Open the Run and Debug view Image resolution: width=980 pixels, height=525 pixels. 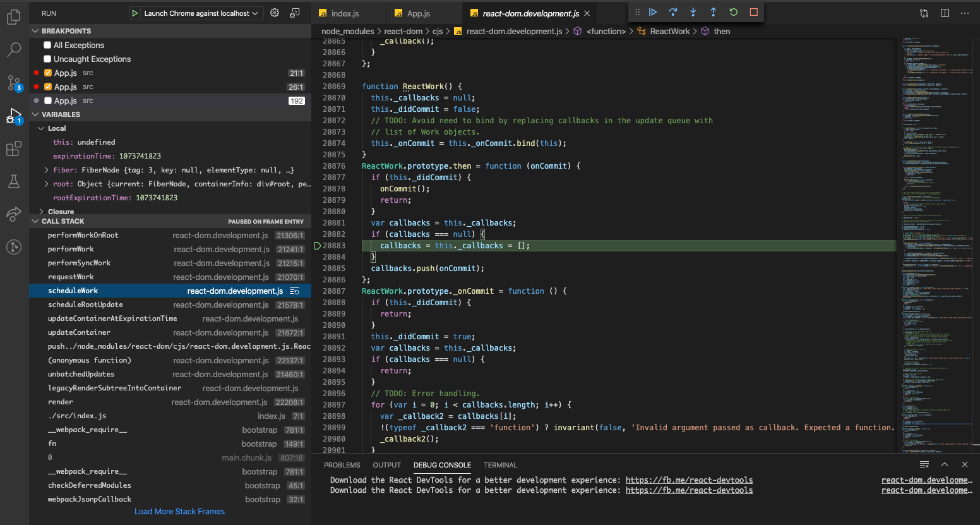tap(13, 116)
